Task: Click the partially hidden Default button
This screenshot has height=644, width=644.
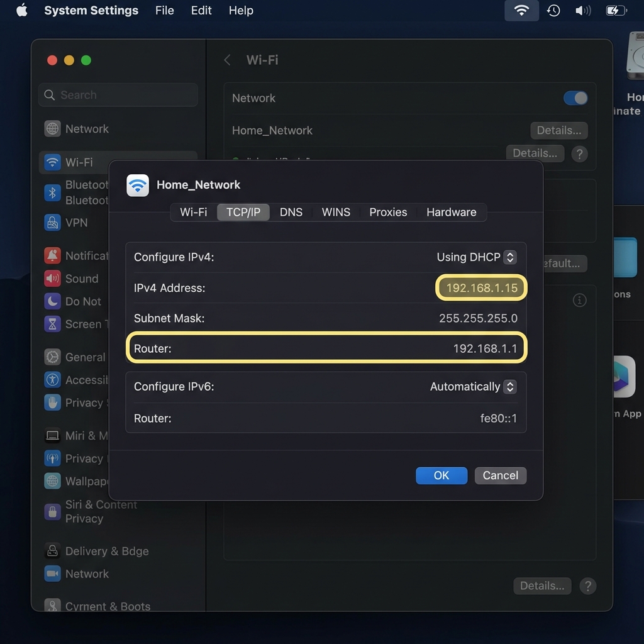Action: click(565, 264)
